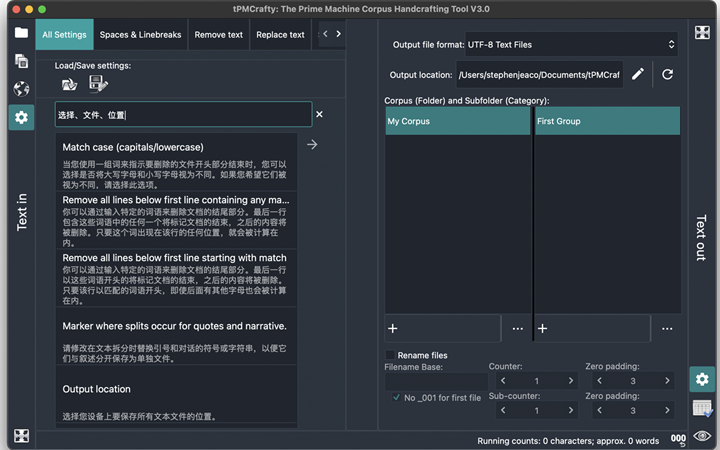Click the expand icon at top-right sidebar
The width and height of the screenshot is (720, 450).
click(x=702, y=33)
